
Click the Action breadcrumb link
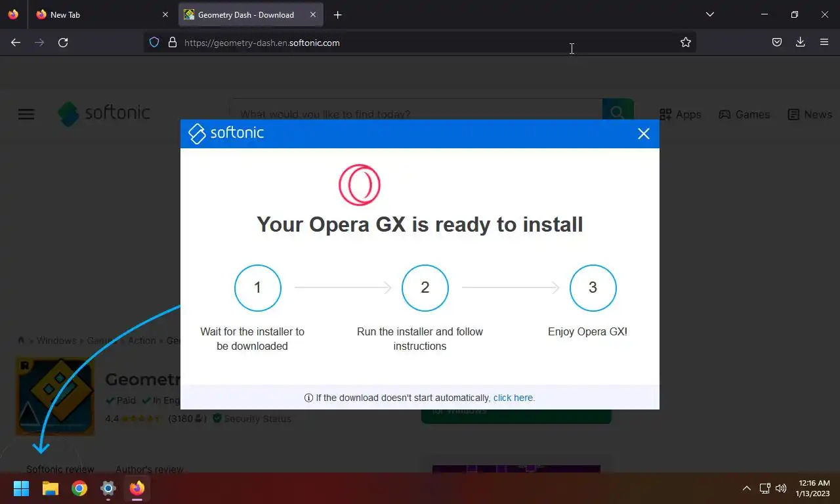pos(142,341)
